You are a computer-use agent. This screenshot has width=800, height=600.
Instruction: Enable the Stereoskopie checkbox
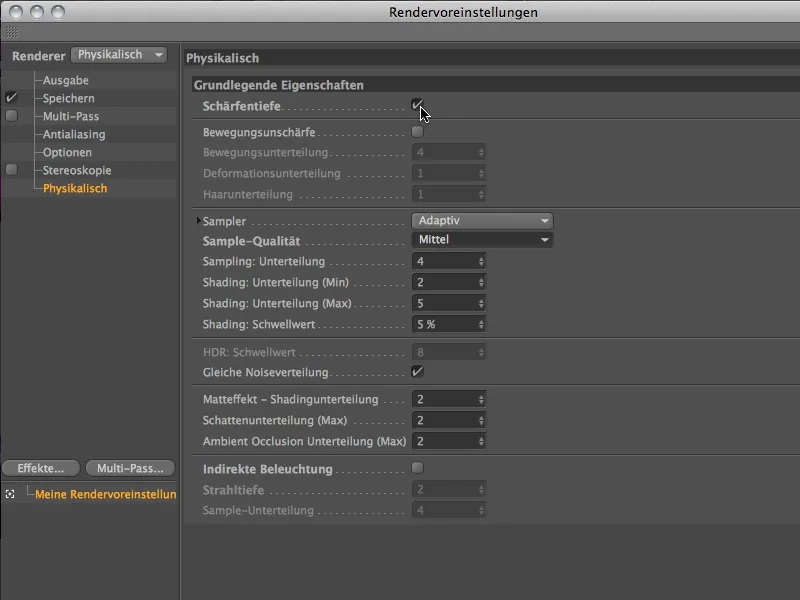pos(11,169)
